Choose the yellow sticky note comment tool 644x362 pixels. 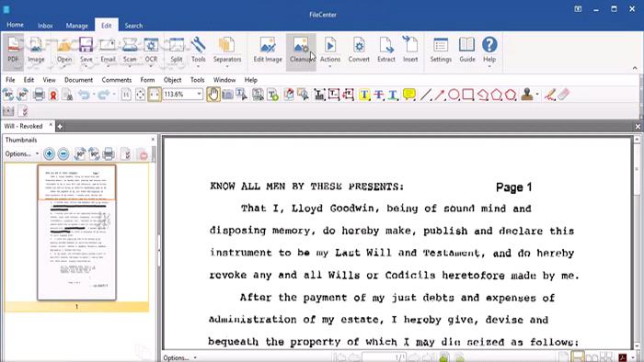[409, 95]
